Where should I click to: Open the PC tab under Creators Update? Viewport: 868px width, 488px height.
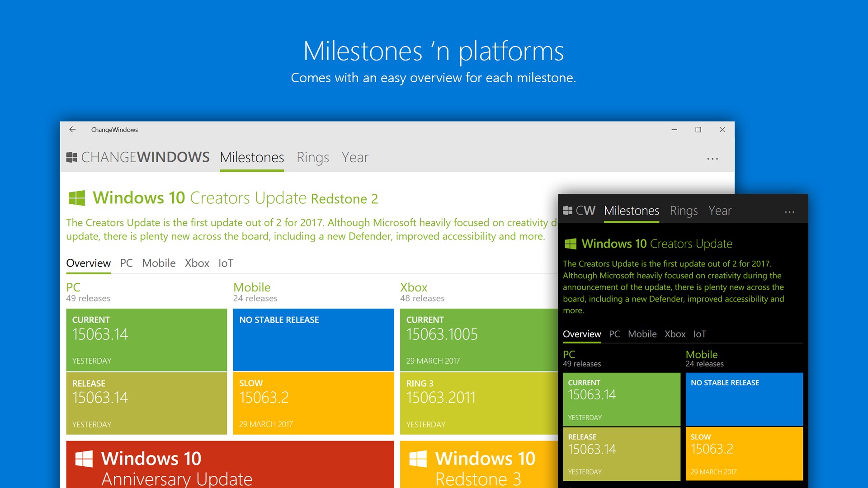point(126,263)
